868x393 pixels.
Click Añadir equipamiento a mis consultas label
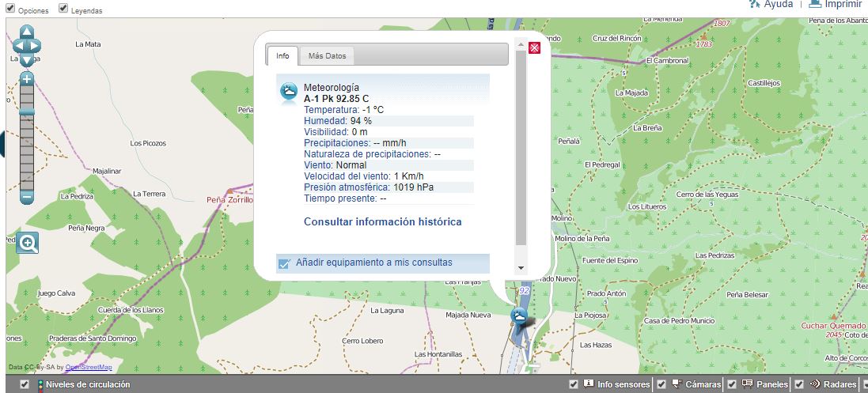[373, 263]
